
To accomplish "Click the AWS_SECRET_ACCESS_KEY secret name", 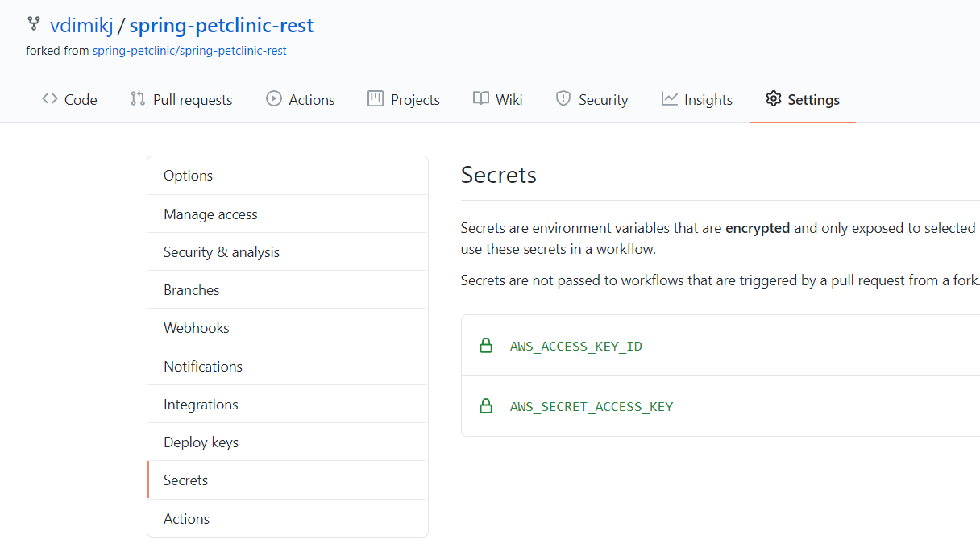I will click(x=592, y=407).
